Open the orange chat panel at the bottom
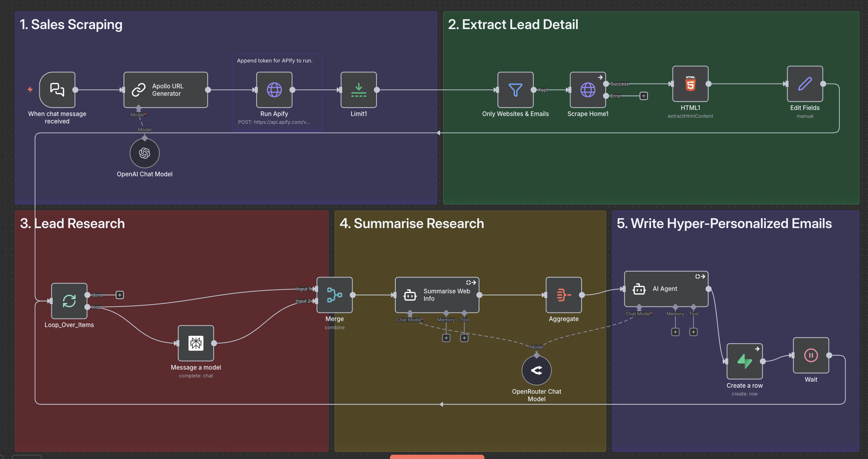The height and width of the screenshot is (459, 868). click(x=437, y=458)
